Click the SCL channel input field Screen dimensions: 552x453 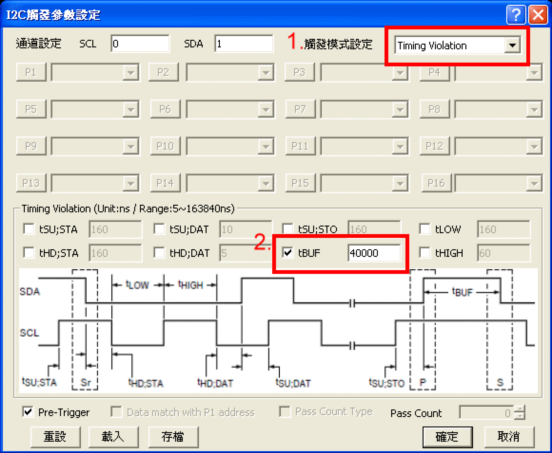point(140,44)
